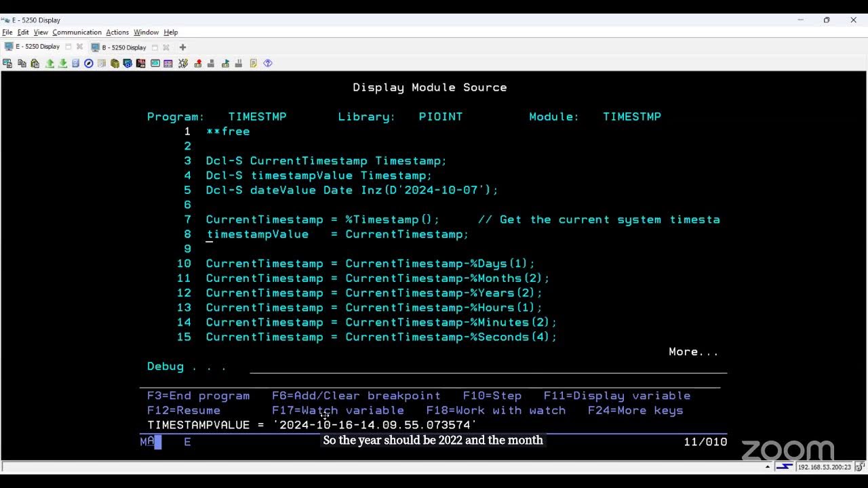Click the grey document list toolbar icon
Viewport: 868px width, 488px height.
(x=102, y=63)
